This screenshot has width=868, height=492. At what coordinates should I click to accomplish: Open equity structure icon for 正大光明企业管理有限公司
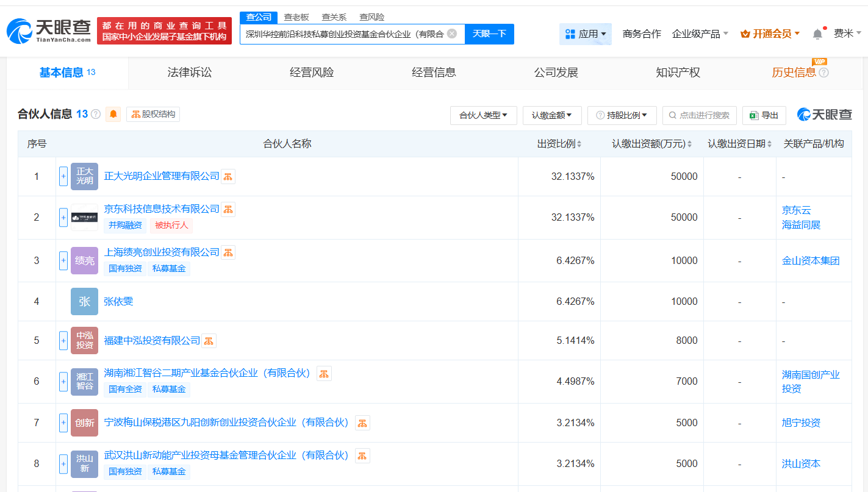(228, 176)
